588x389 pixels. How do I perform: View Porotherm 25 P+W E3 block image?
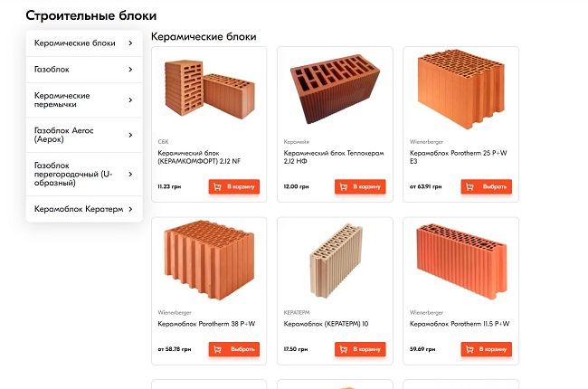[x=460, y=92]
